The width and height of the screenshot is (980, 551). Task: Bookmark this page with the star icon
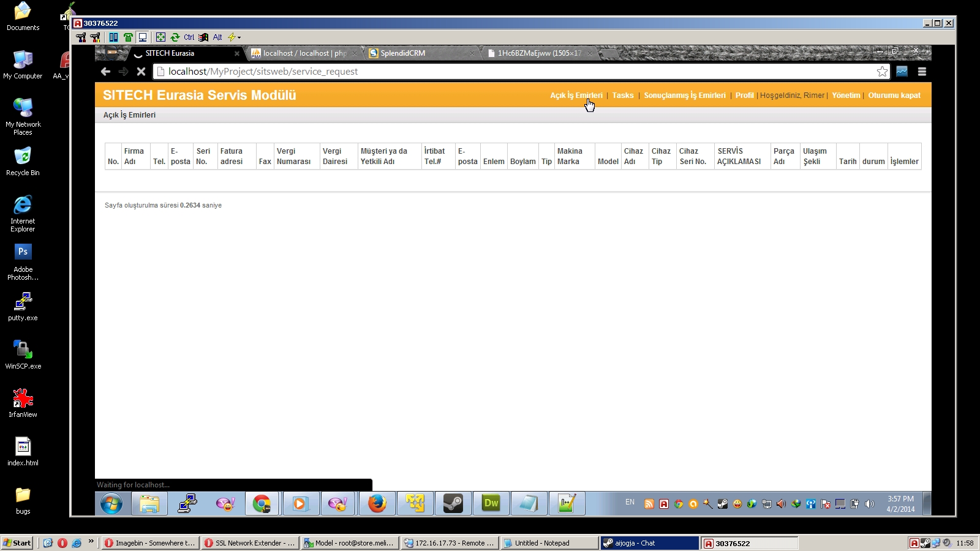click(882, 72)
